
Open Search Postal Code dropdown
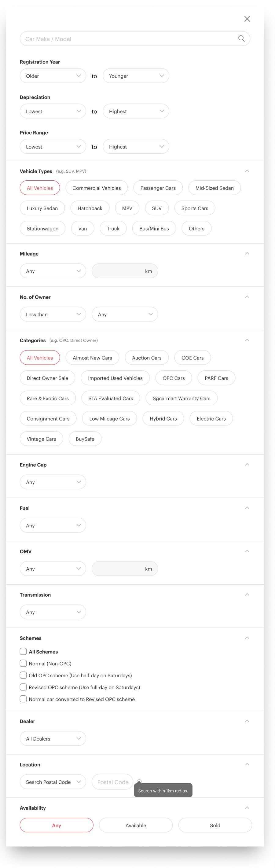pos(53,782)
